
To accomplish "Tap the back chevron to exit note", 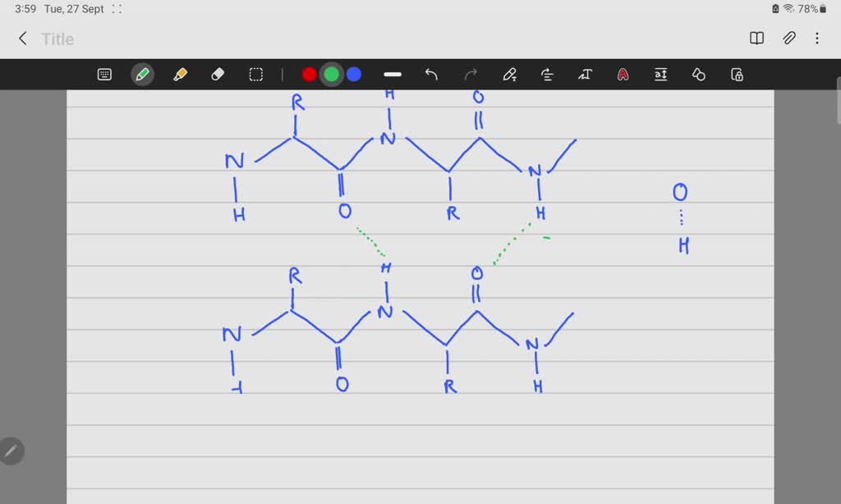I will tap(22, 38).
